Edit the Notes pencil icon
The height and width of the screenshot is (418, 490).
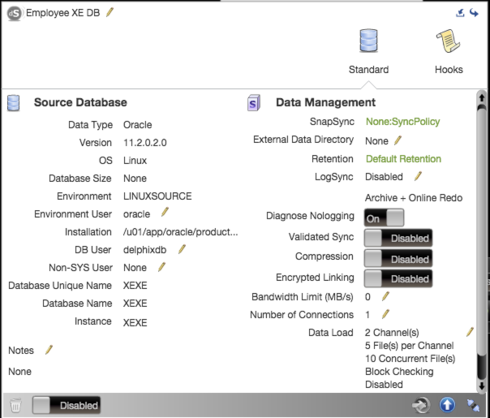49,350
